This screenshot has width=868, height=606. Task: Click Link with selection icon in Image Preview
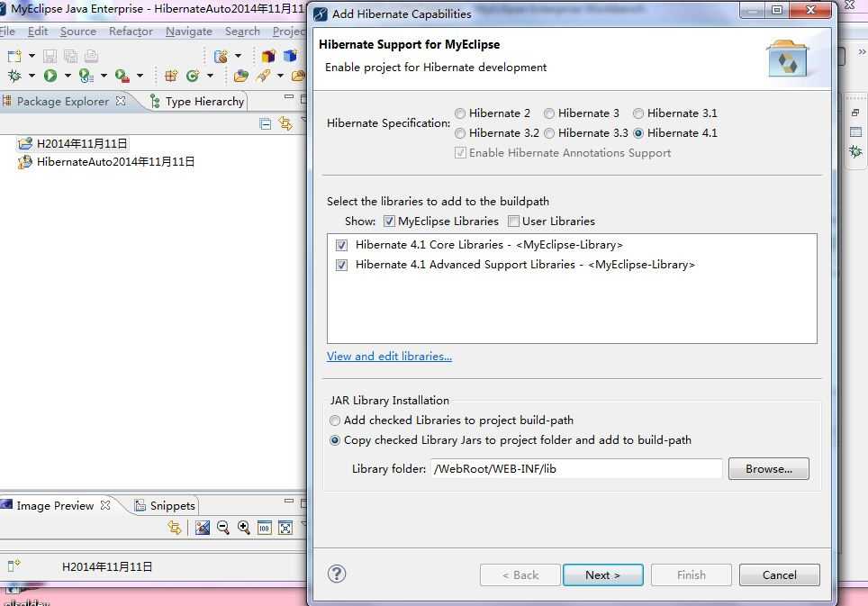click(x=175, y=528)
